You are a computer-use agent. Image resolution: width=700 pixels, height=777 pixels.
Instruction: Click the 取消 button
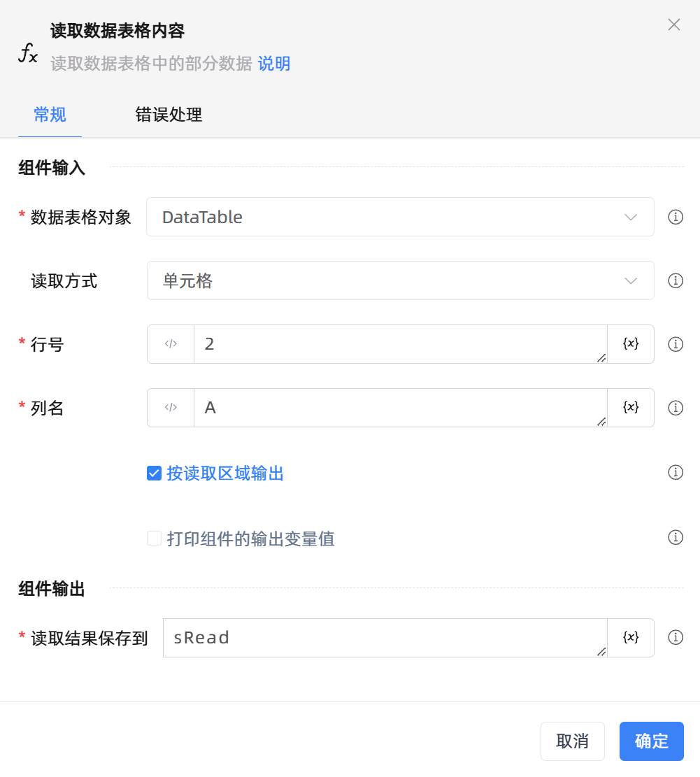tap(573, 741)
